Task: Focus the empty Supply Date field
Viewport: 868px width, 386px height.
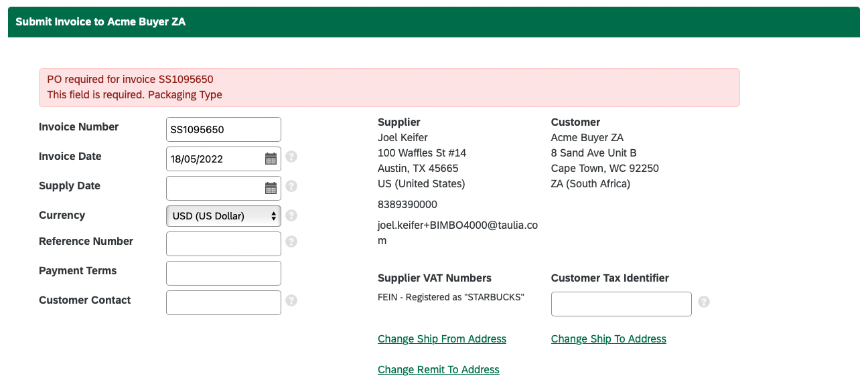Action: [x=214, y=188]
